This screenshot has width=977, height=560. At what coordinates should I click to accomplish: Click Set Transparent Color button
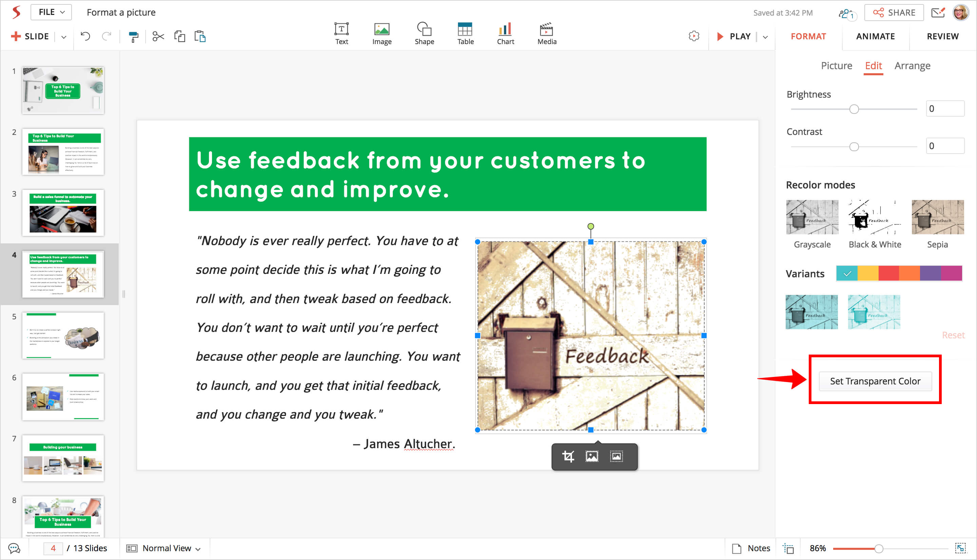(x=875, y=381)
